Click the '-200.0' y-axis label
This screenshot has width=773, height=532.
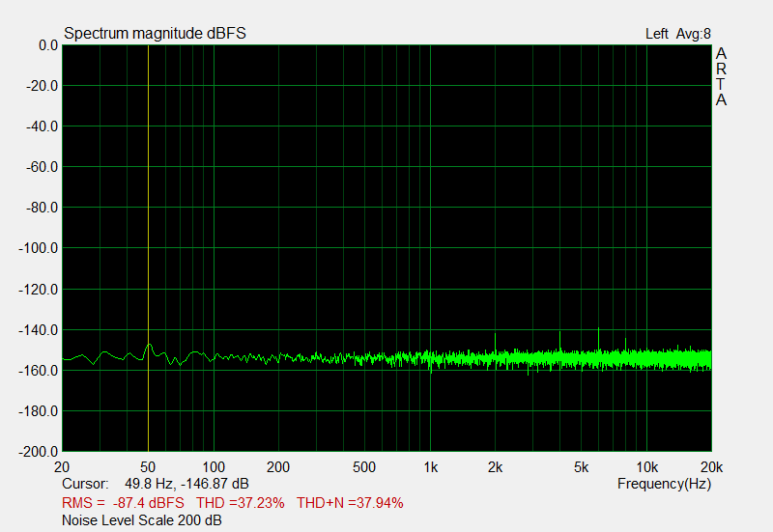39,451
